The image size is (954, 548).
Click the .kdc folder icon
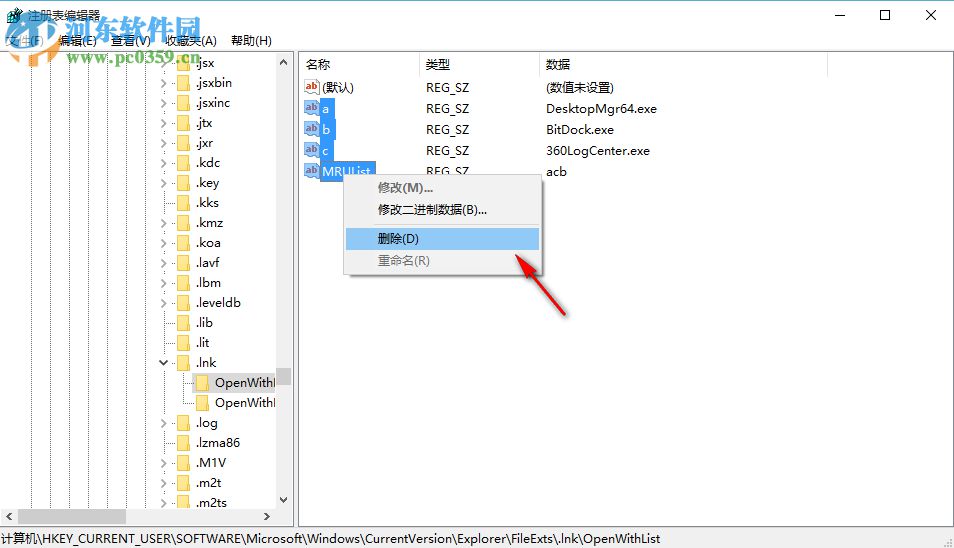coord(183,163)
